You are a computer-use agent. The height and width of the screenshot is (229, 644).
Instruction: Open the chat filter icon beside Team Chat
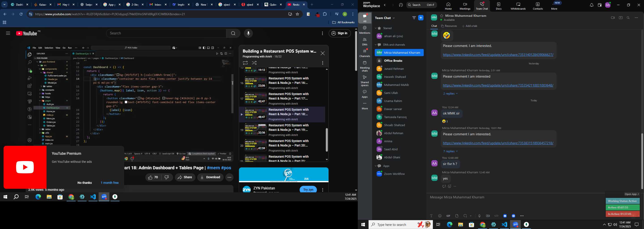click(x=414, y=18)
